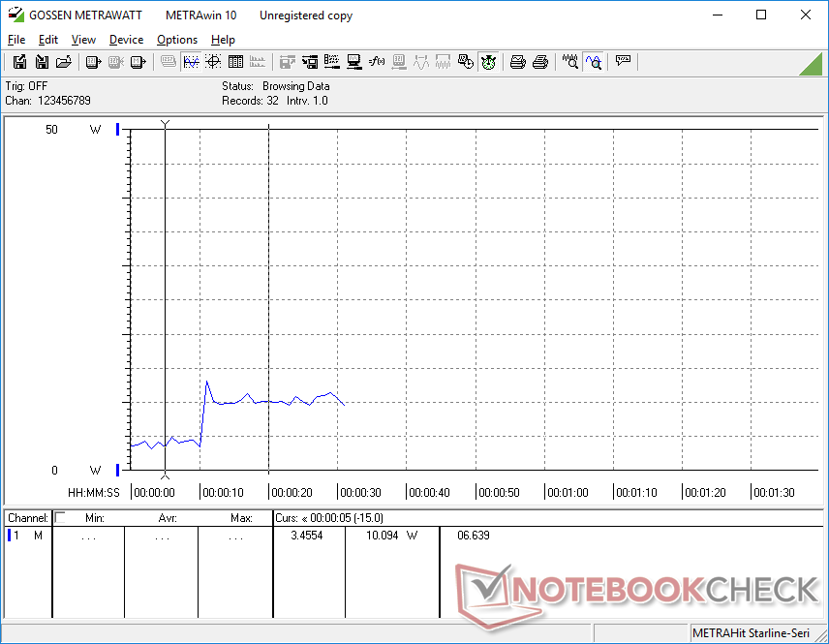
Task: Click the cursor value 3.4554
Action: [x=307, y=536]
